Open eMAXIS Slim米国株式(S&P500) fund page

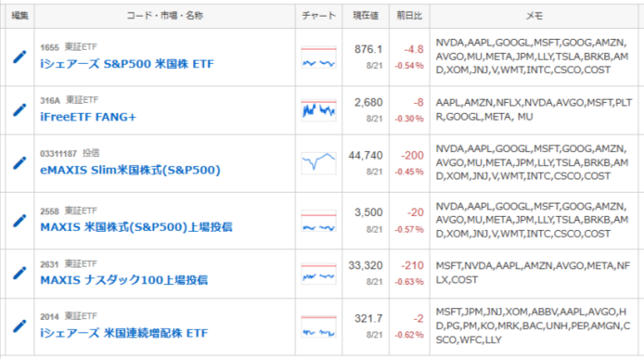[130, 170]
